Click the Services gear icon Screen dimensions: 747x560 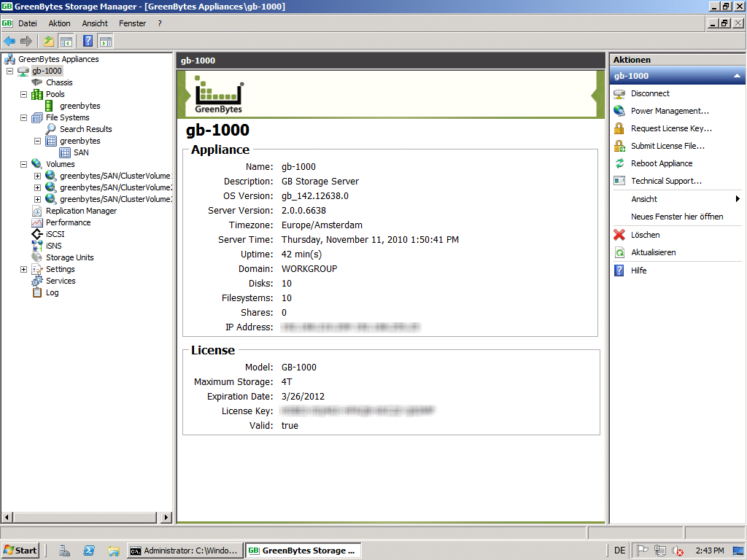[36, 281]
